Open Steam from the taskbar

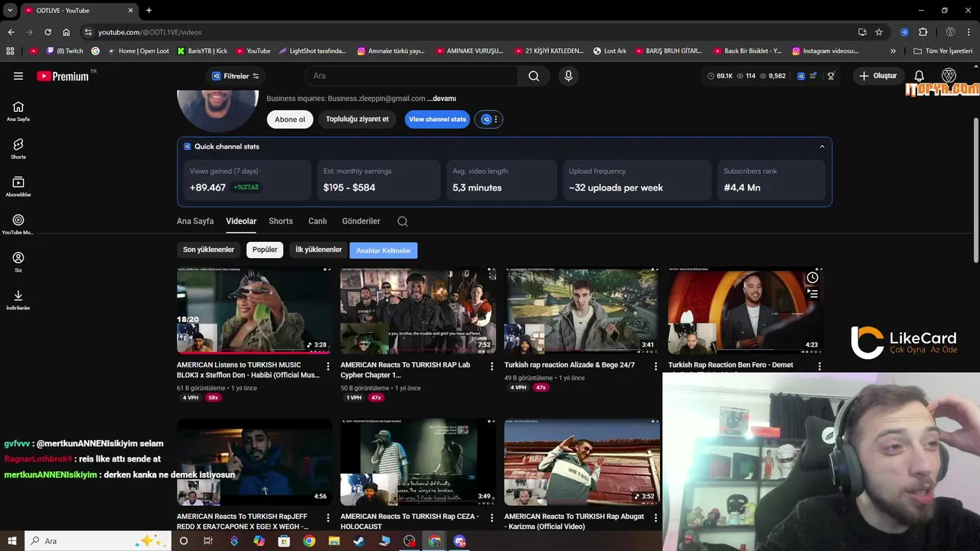[359, 541]
